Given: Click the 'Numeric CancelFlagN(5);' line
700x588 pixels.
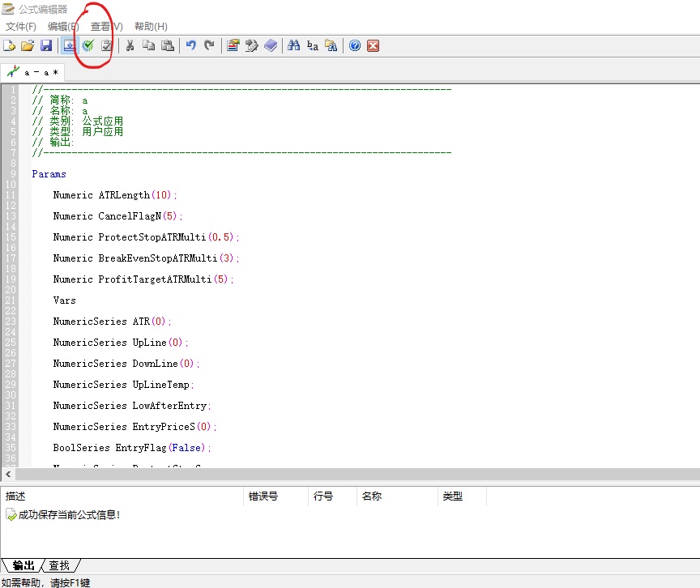Looking at the screenshot, I should pyautogui.click(x=117, y=216).
